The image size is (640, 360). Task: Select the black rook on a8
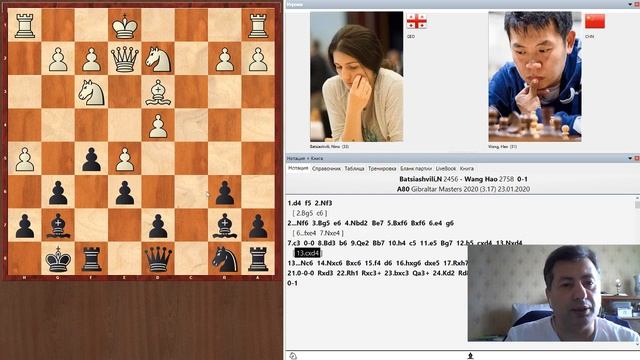[258, 260]
